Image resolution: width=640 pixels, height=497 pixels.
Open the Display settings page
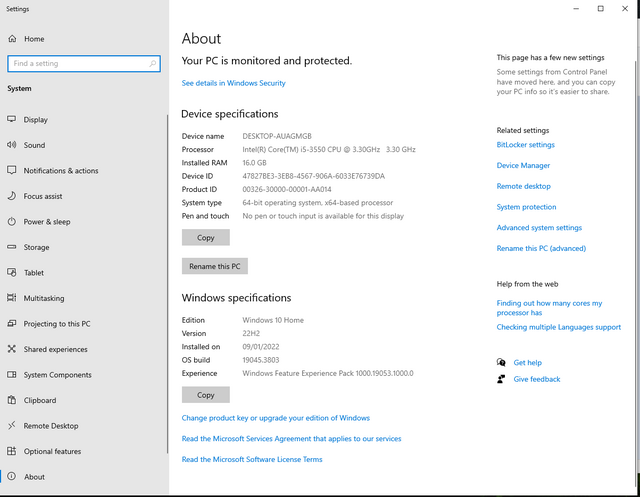(x=84, y=120)
